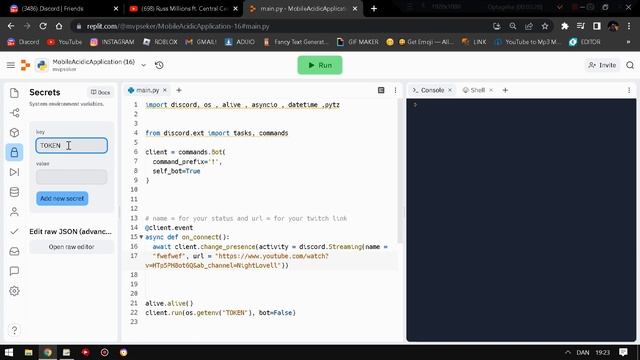Open the Help question mark icon

point(14,330)
